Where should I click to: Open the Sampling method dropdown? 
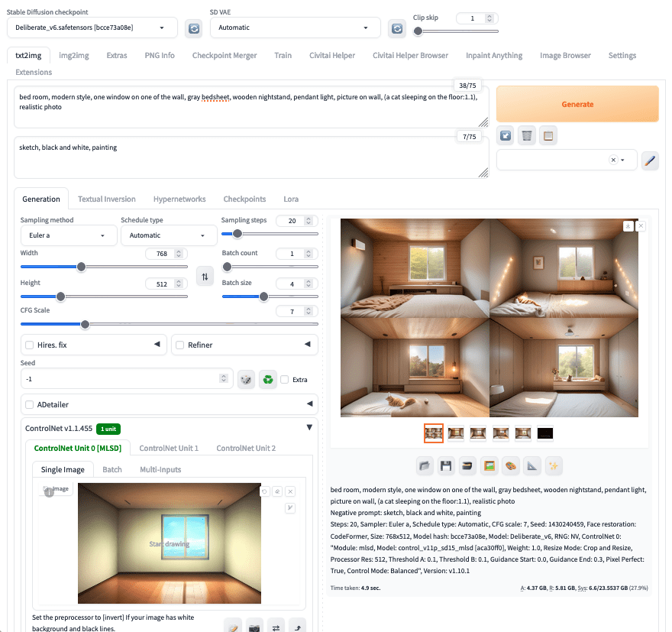pyautogui.click(x=69, y=235)
